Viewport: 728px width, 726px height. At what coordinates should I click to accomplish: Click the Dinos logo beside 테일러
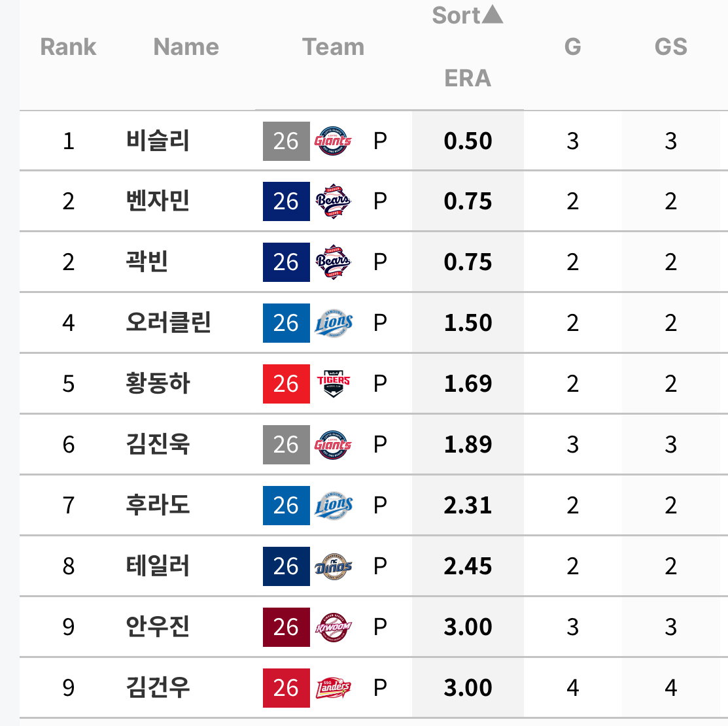point(334,566)
